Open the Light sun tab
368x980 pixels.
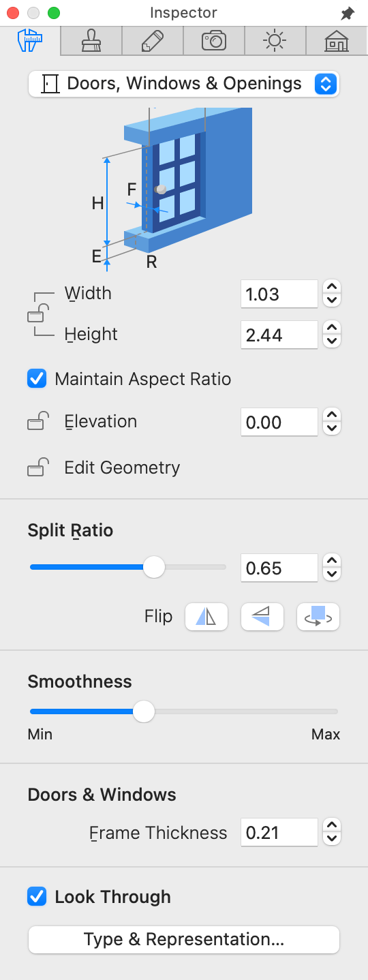point(275,41)
